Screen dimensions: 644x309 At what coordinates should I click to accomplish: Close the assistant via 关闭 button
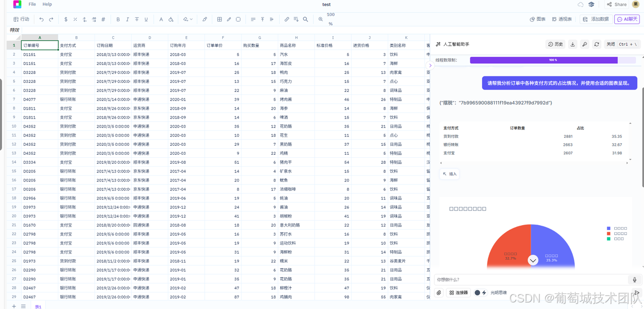coord(622,44)
